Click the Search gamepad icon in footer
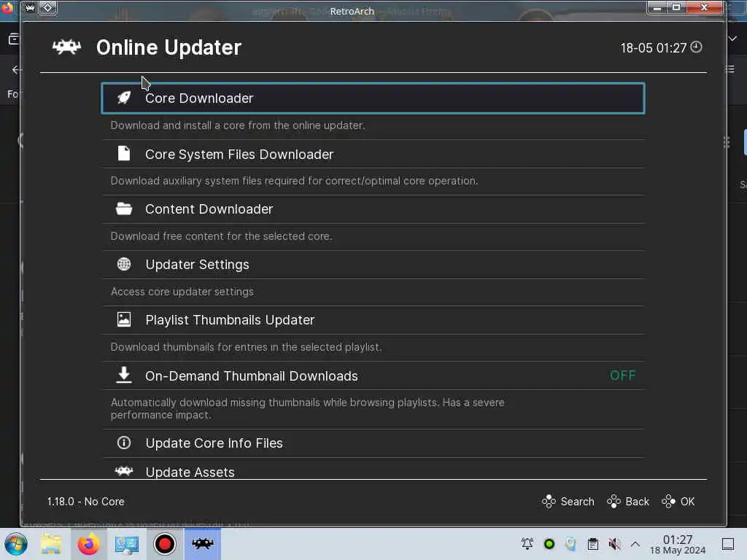Viewport: 747px width, 560px height. point(549,502)
